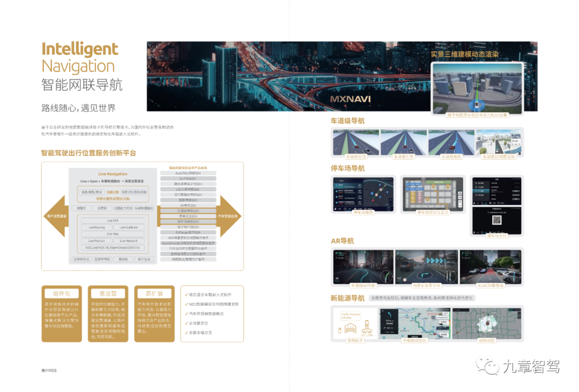The height and width of the screenshot is (392, 579).
Task: Select the 互联网导航 box
Action: point(102,259)
